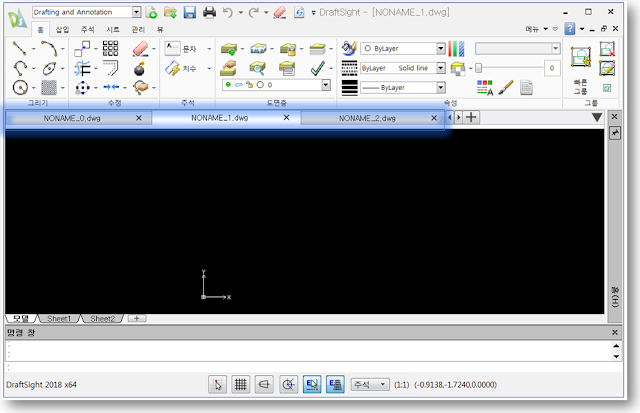This screenshot has height=413, width=640.
Task: Click the Quick Group (빠른 그룹) icon
Action: [580, 57]
